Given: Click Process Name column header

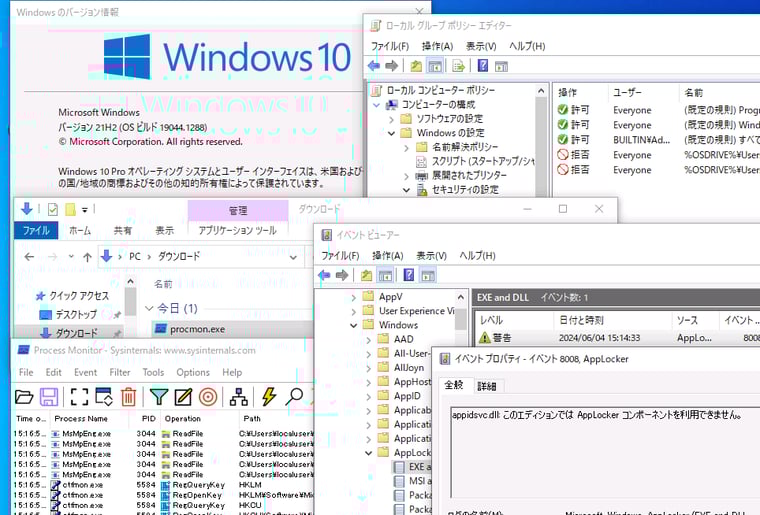Looking at the screenshot, I should 80,419.
